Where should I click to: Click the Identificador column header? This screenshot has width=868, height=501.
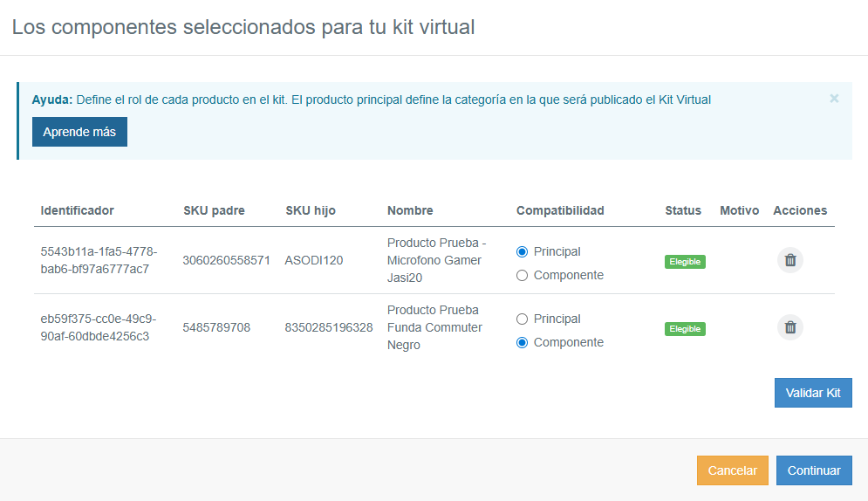tap(77, 210)
